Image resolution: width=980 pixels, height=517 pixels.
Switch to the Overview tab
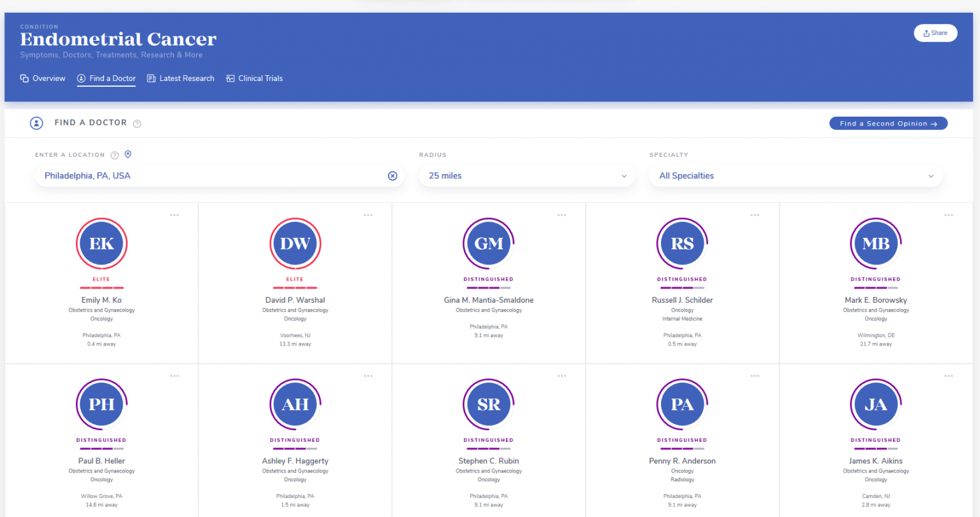[x=43, y=78]
